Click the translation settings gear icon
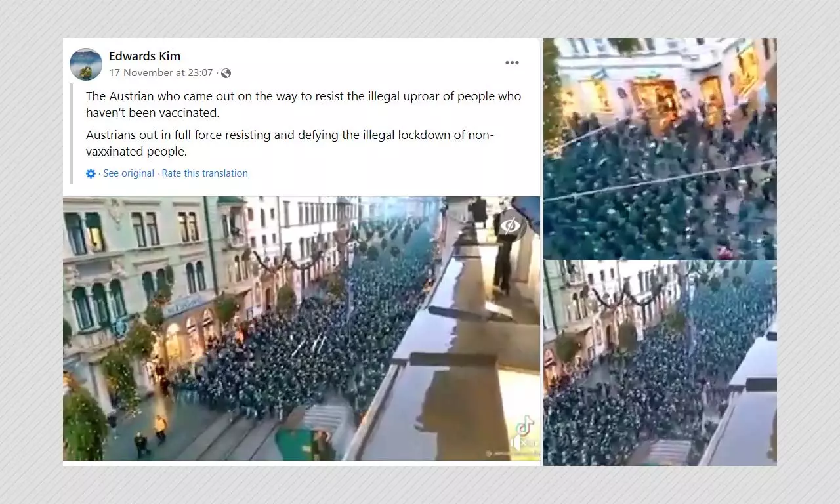The width and height of the screenshot is (840, 504). tap(91, 173)
